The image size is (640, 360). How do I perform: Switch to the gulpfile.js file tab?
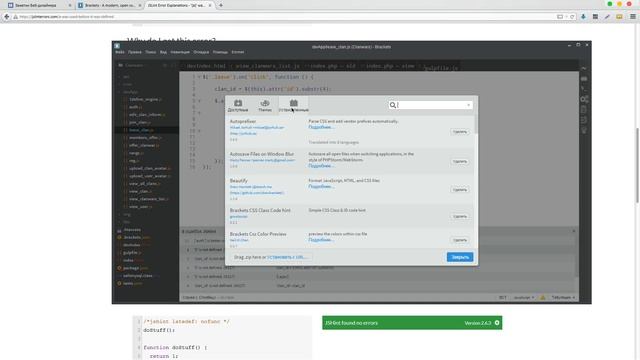pos(440,68)
